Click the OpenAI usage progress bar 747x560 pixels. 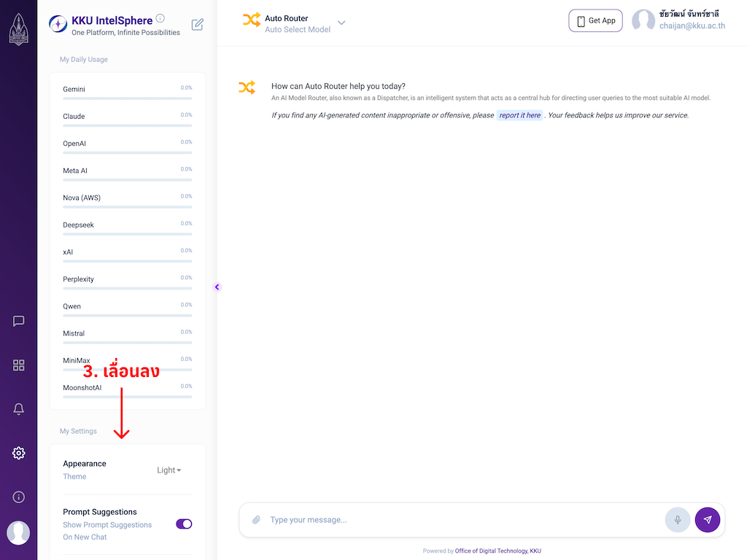[x=128, y=153]
